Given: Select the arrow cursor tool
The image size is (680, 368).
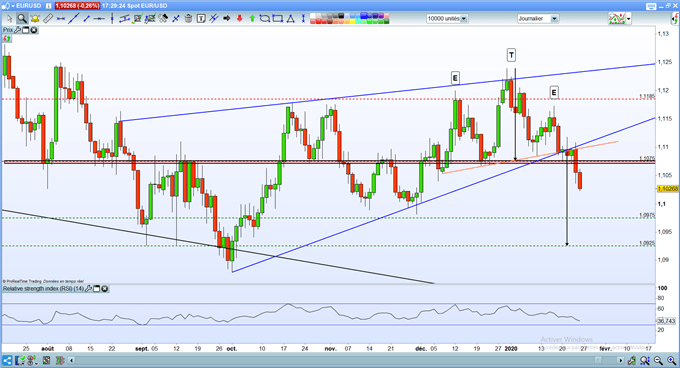Looking at the screenshot, I should point(10,19).
